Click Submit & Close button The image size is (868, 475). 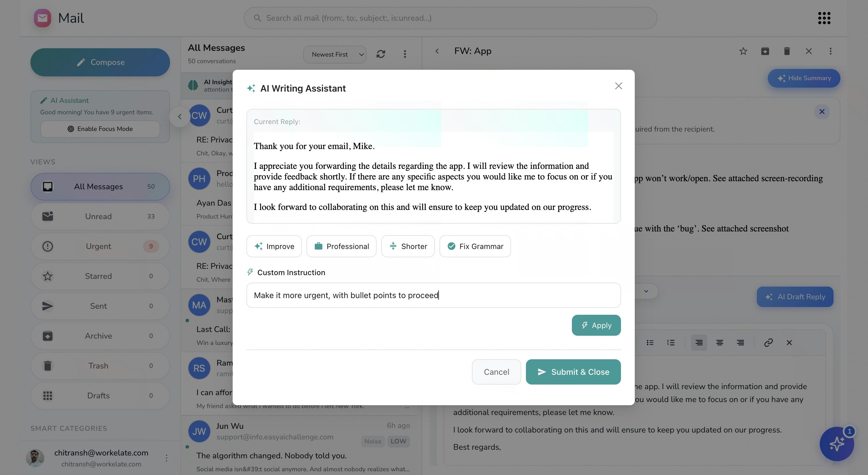pyautogui.click(x=573, y=372)
